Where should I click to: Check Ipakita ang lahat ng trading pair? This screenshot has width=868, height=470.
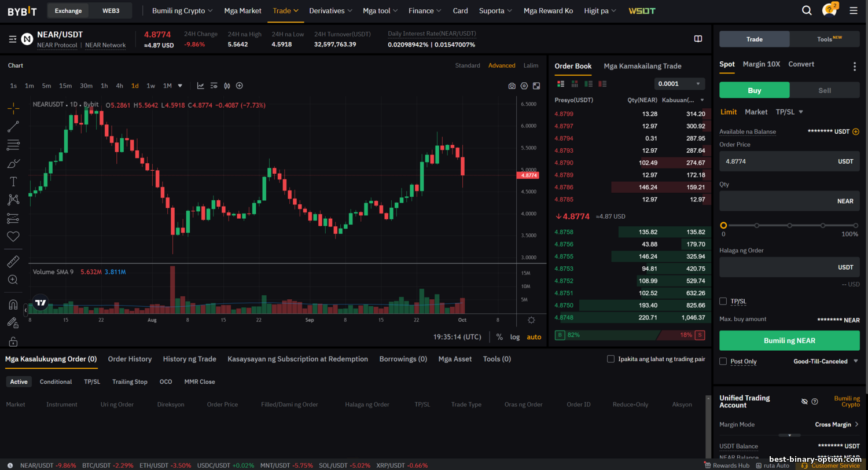(610, 359)
